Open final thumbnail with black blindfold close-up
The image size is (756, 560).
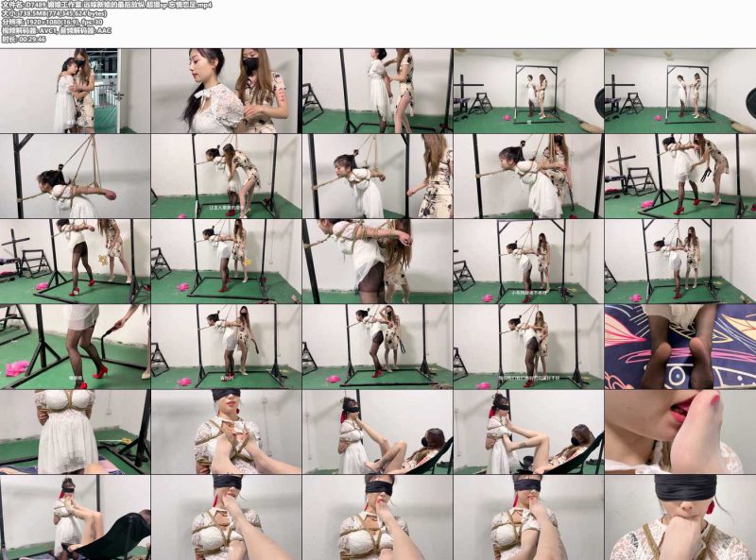(680, 518)
